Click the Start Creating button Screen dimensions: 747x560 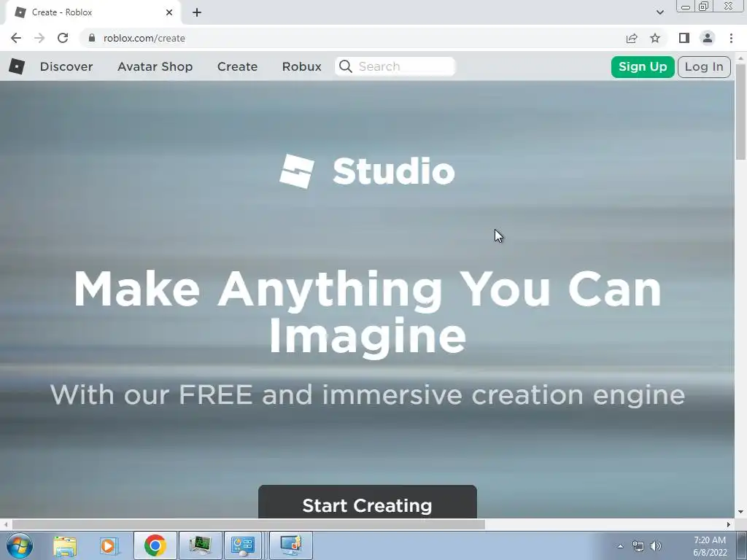coord(368,502)
